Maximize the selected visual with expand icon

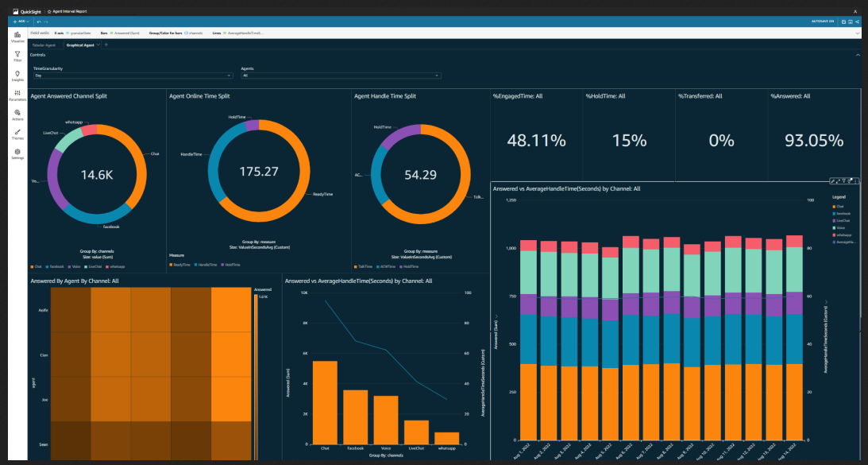coord(838,181)
